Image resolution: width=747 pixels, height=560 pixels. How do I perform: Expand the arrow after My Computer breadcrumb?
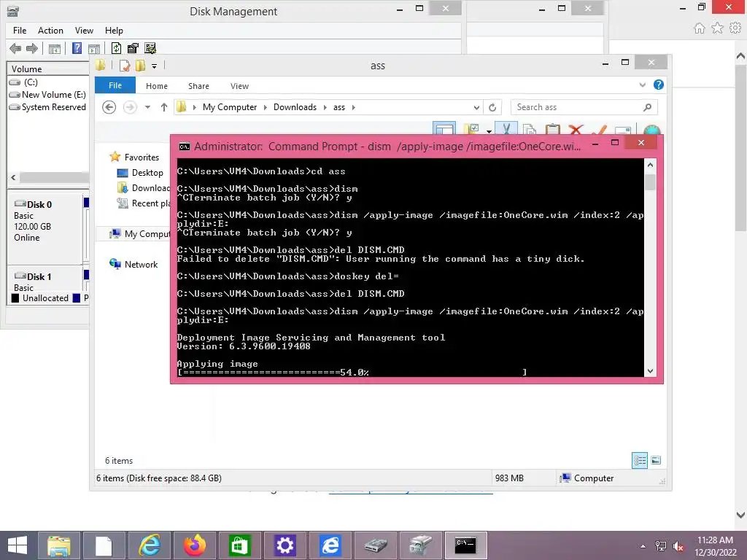(266, 107)
